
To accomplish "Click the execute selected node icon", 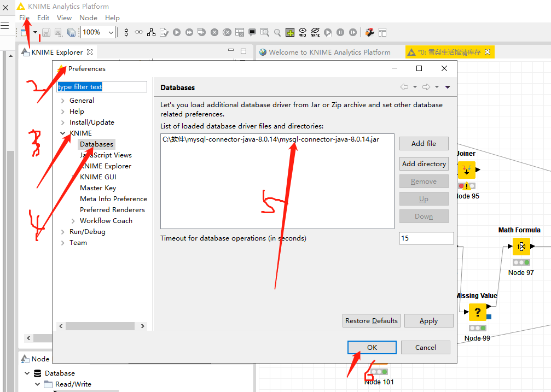I will 177,32.
